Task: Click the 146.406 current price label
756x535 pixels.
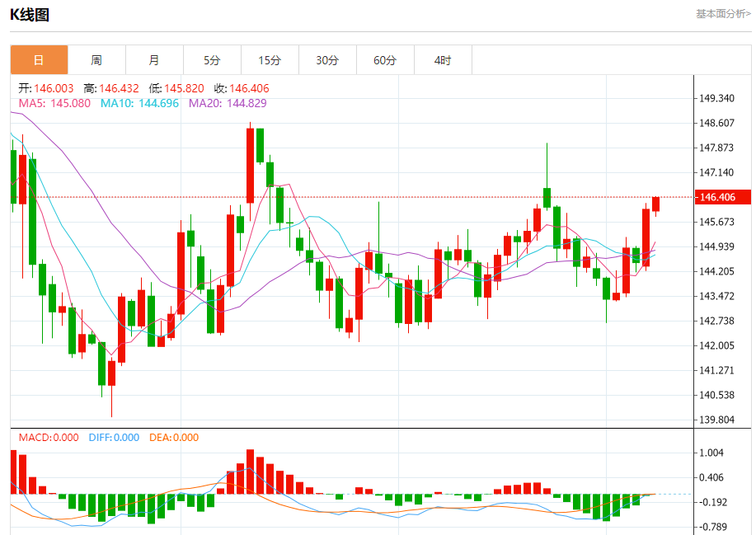Action: point(723,197)
